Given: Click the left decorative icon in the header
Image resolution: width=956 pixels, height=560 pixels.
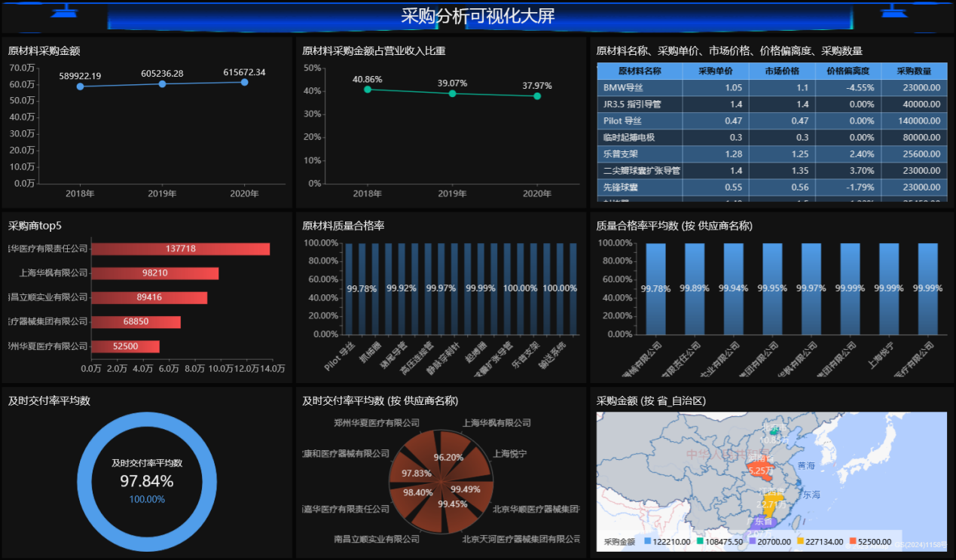Looking at the screenshot, I should click(66, 11).
